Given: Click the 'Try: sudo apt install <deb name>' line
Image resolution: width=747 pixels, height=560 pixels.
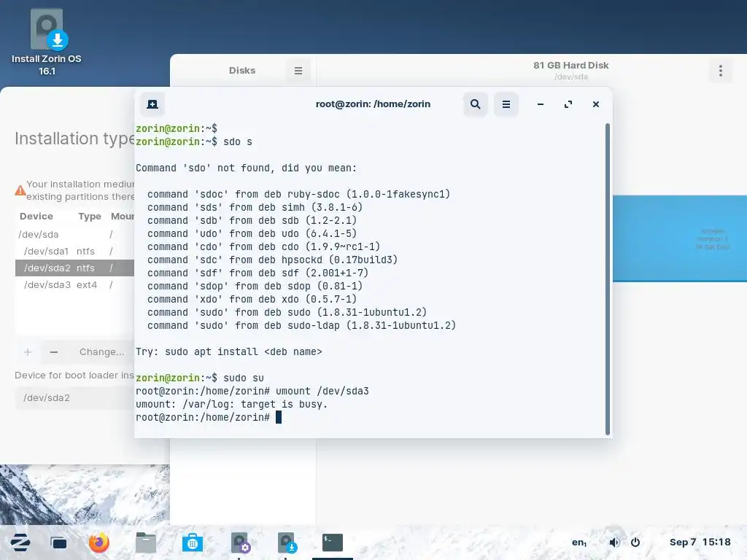Looking at the screenshot, I should [x=228, y=352].
